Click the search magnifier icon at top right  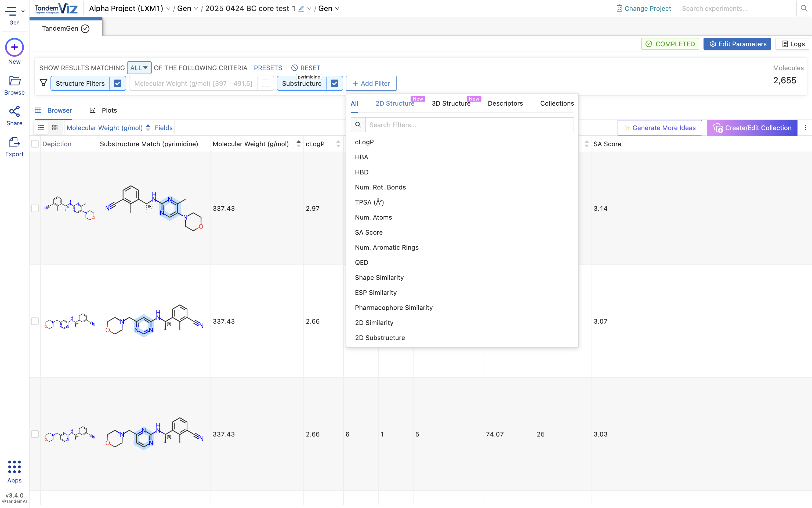click(x=804, y=8)
